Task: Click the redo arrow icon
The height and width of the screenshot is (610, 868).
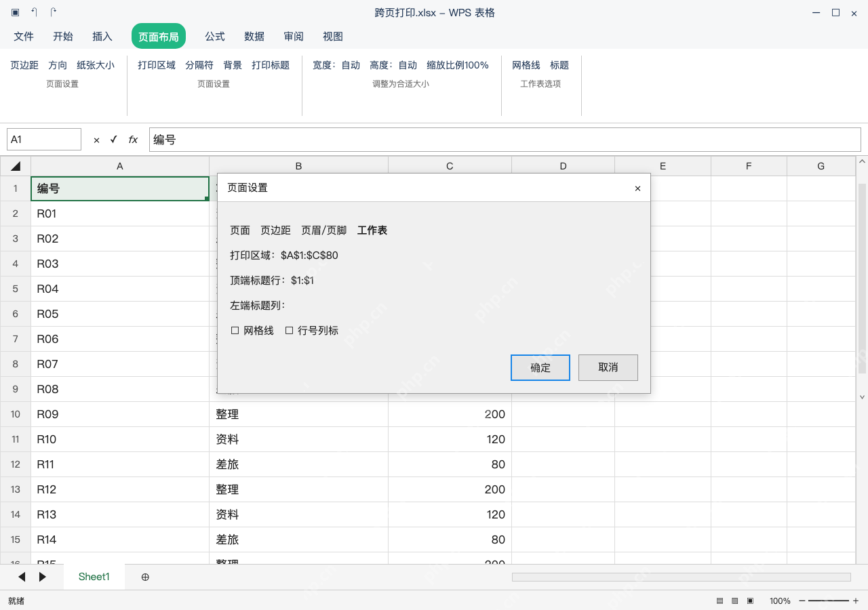Action: (x=54, y=12)
